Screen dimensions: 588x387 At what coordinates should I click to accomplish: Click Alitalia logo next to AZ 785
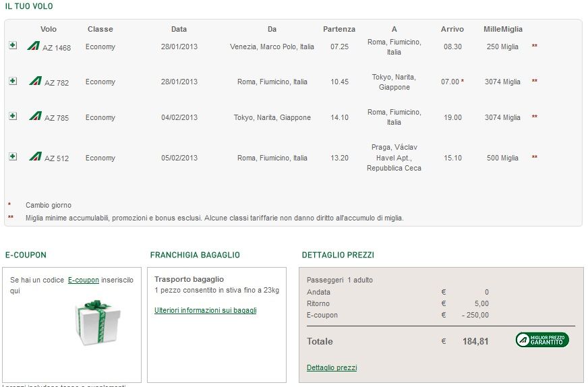coord(36,115)
